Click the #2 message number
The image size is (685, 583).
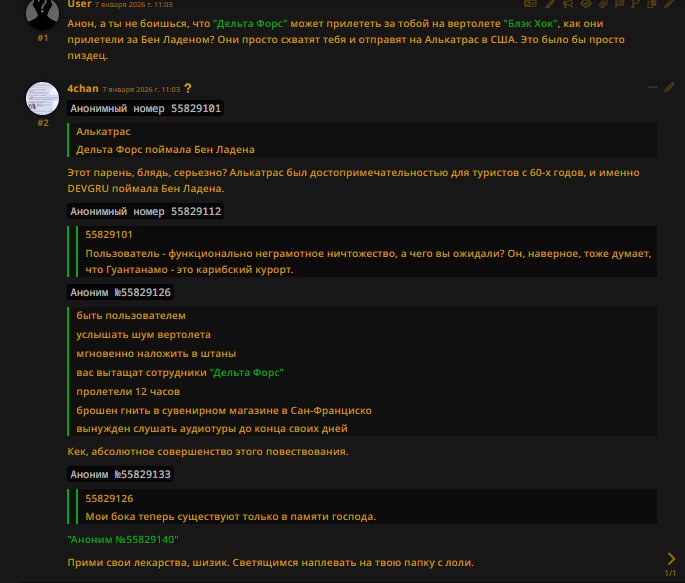(43, 123)
